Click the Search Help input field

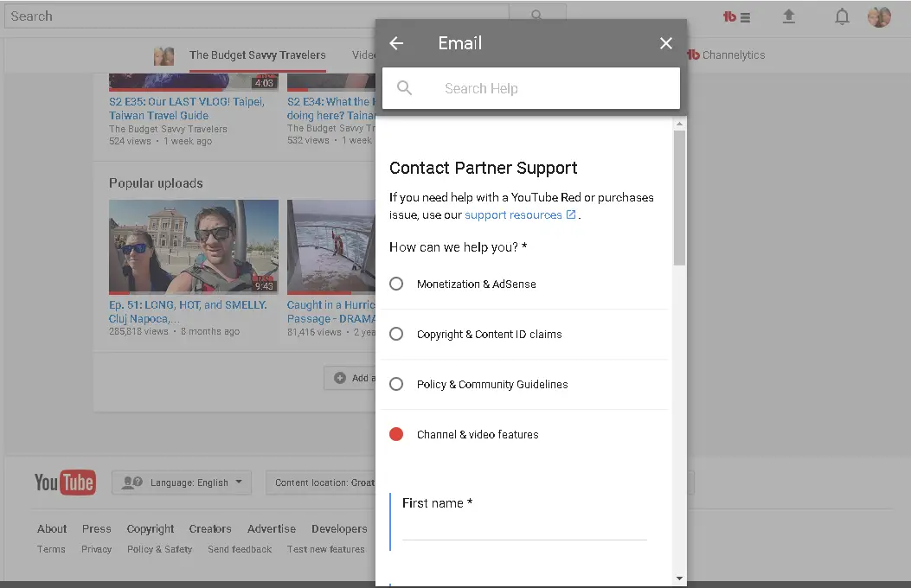point(531,88)
